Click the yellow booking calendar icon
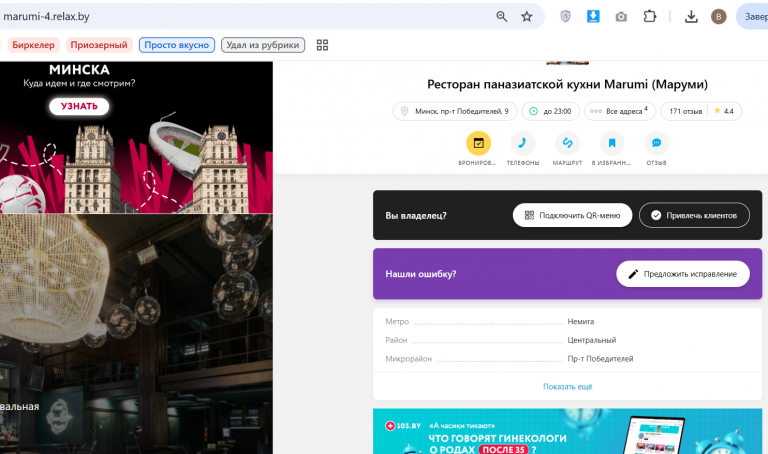 (x=479, y=143)
